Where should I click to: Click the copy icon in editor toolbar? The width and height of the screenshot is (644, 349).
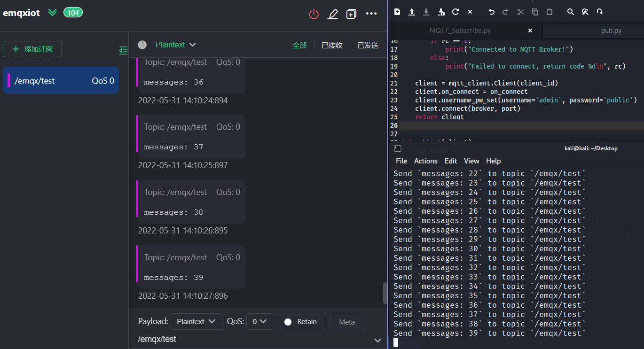[x=535, y=12]
